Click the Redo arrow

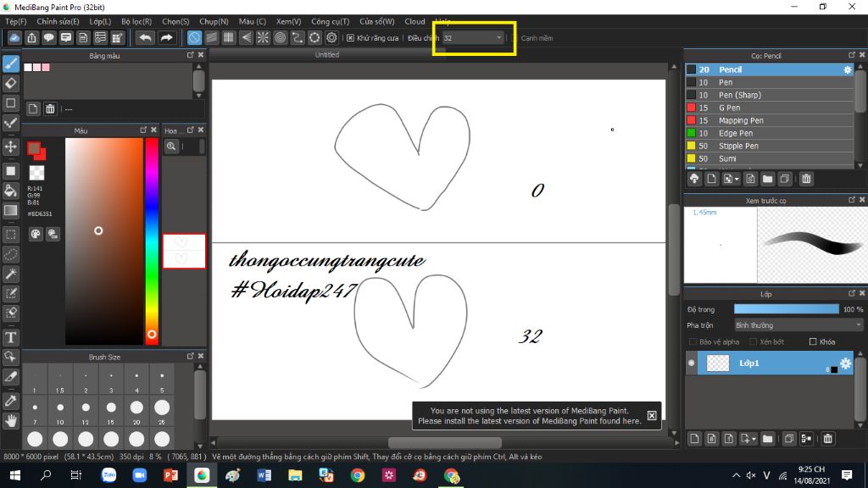coord(166,37)
